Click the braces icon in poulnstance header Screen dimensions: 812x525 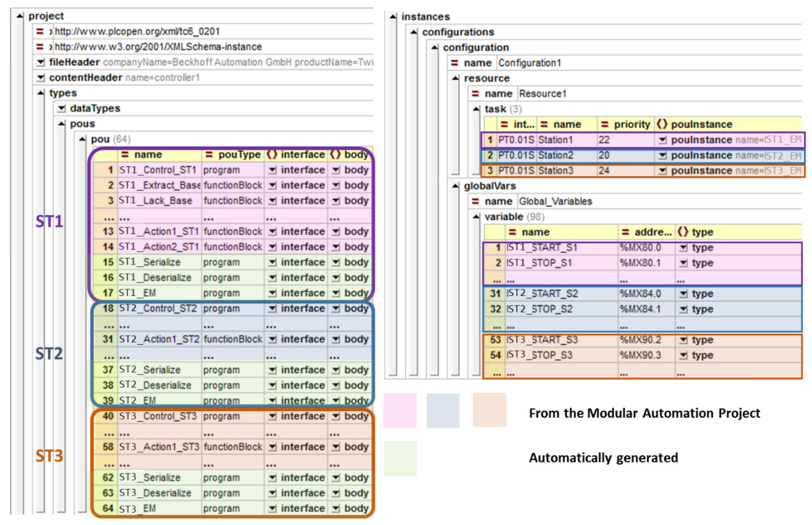[662, 124]
